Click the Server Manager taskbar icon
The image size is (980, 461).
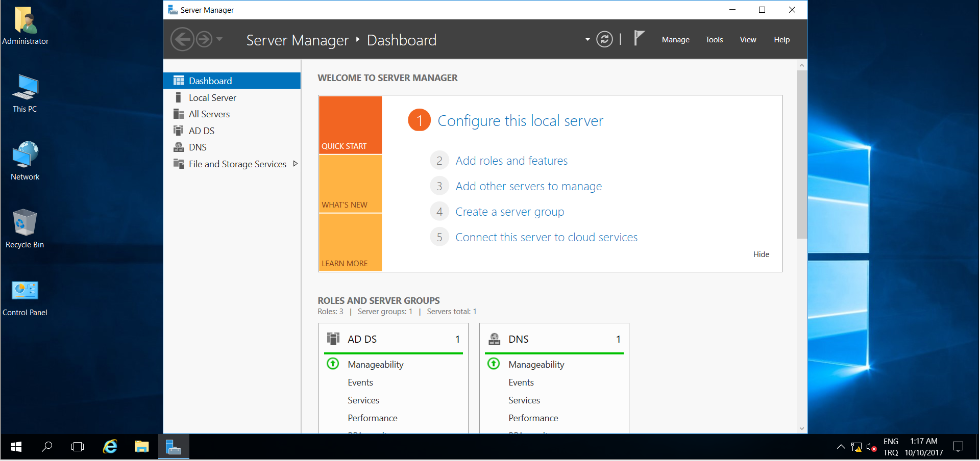pos(174,447)
